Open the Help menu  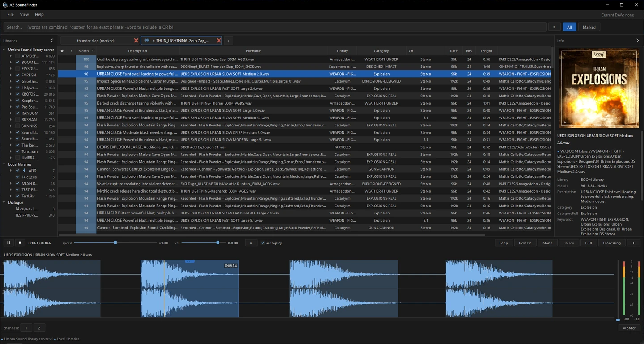point(39,15)
